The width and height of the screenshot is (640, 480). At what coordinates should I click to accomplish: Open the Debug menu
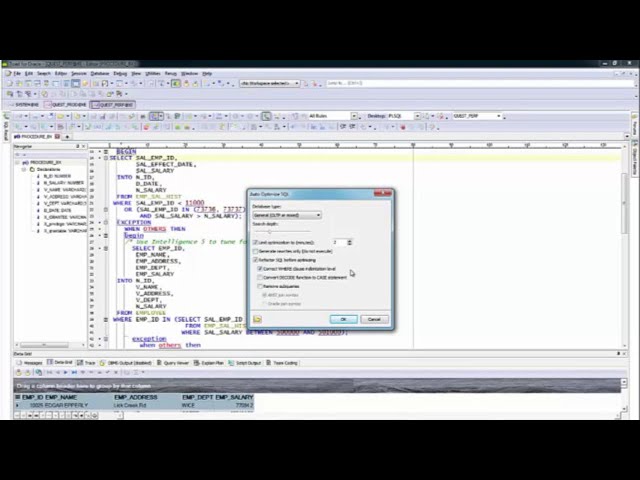(120, 73)
